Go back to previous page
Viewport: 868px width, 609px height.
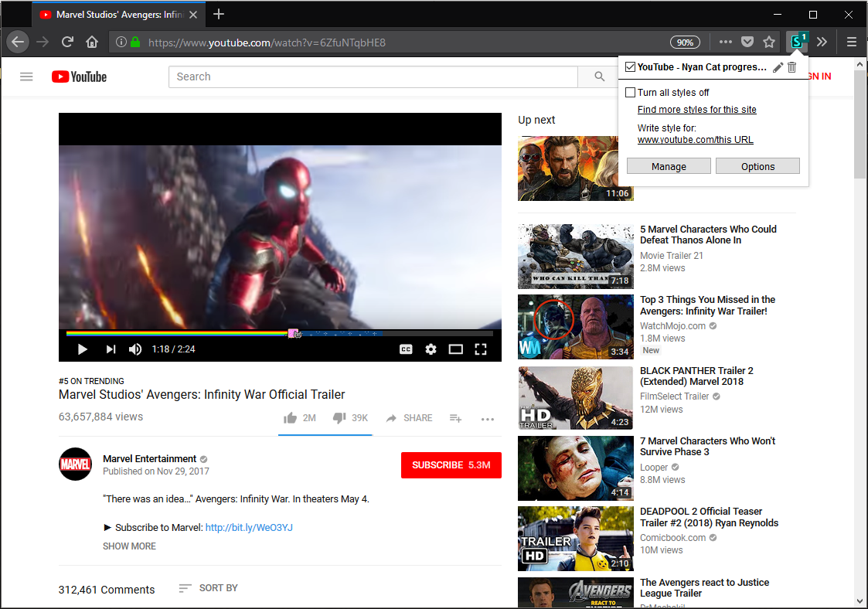click(19, 42)
